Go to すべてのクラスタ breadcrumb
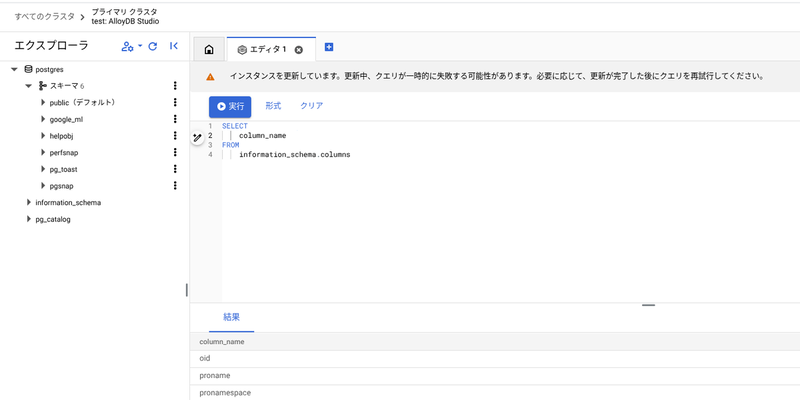This screenshot has width=800, height=400. click(x=44, y=16)
